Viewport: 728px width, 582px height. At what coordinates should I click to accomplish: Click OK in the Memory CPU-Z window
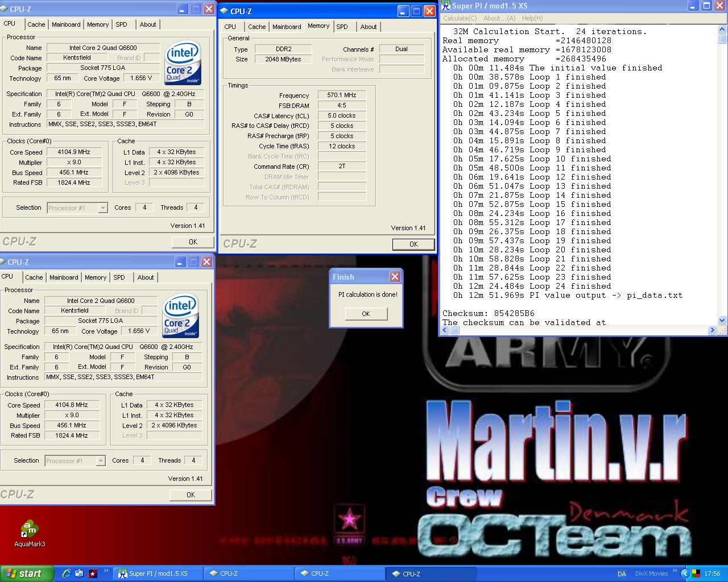pyautogui.click(x=413, y=244)
